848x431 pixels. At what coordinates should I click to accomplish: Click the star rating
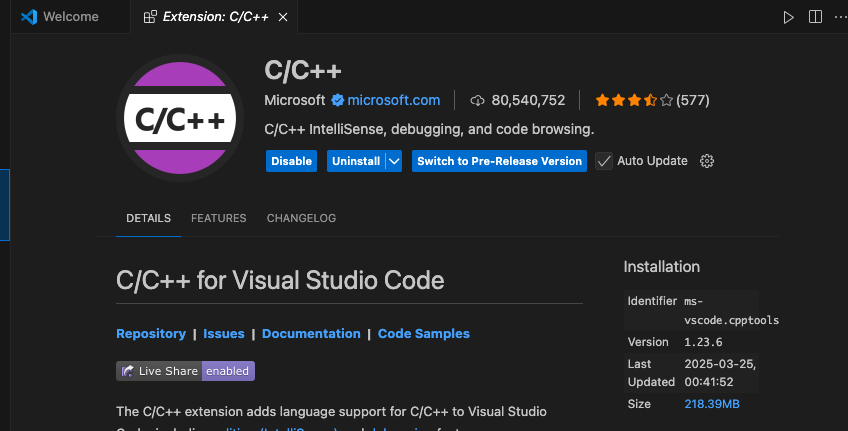(634, 100)
